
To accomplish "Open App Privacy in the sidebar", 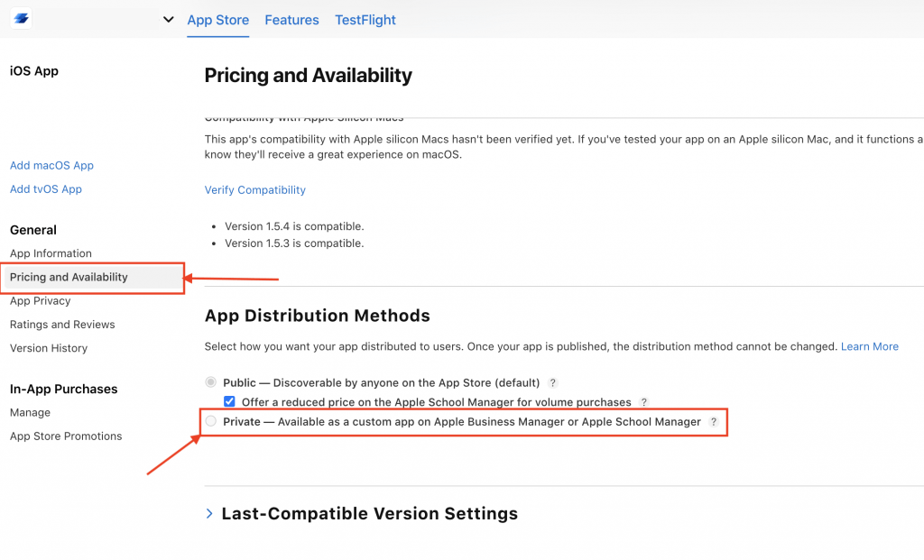I will click(40, 301).
